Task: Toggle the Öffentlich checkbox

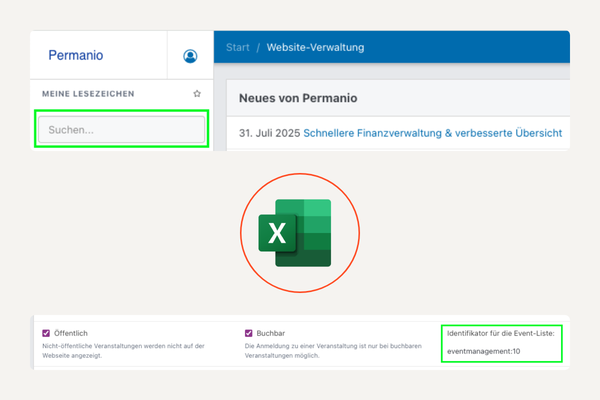Action: click(x=46, y=333)
